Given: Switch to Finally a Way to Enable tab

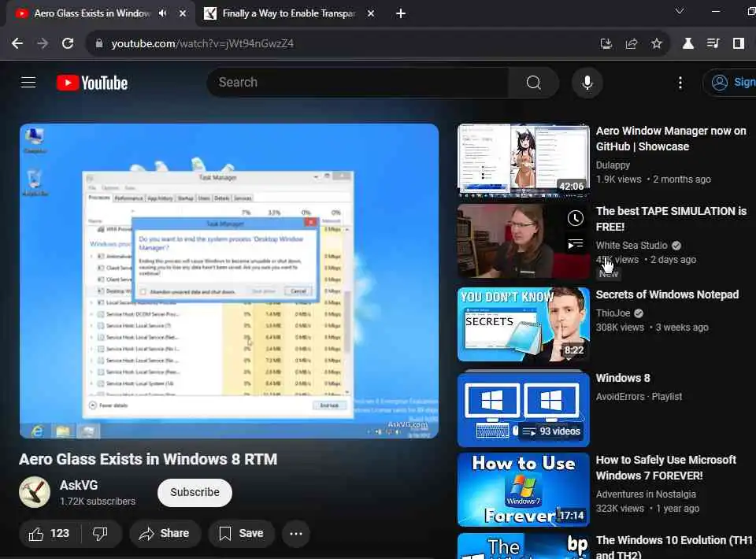Looking at the screenshot, I should coord(289,13).
